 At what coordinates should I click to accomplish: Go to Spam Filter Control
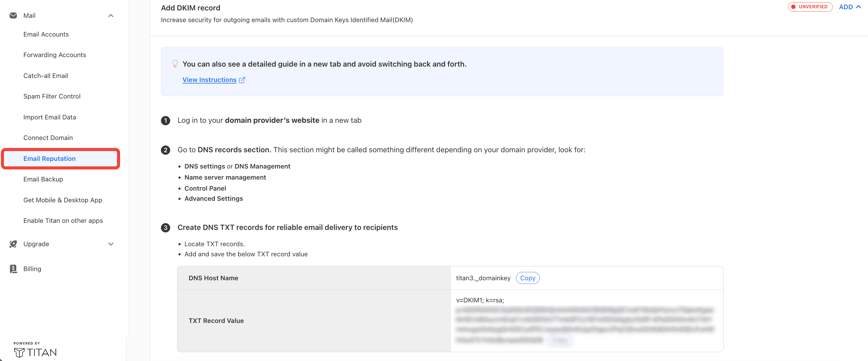tap(52, 96)
